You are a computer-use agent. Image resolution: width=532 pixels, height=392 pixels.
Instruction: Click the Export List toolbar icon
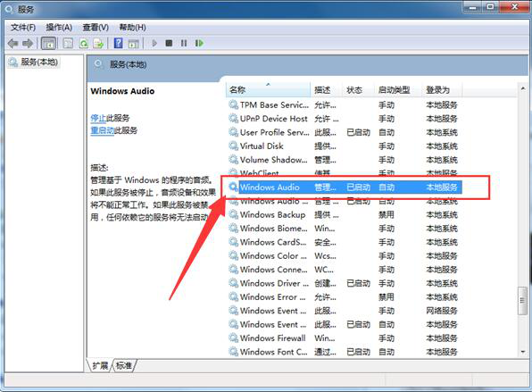[x=98, y=43]
